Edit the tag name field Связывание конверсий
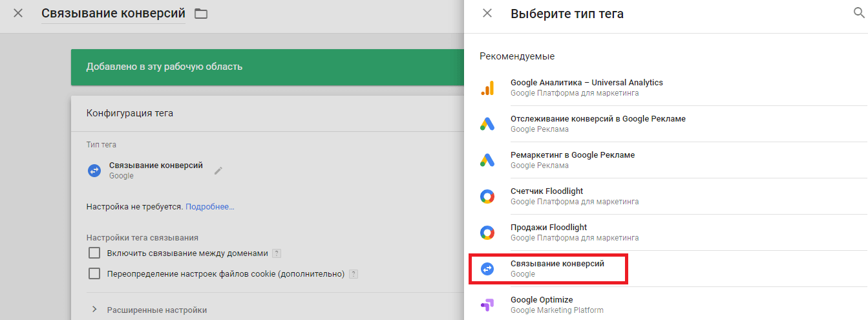 113,14
